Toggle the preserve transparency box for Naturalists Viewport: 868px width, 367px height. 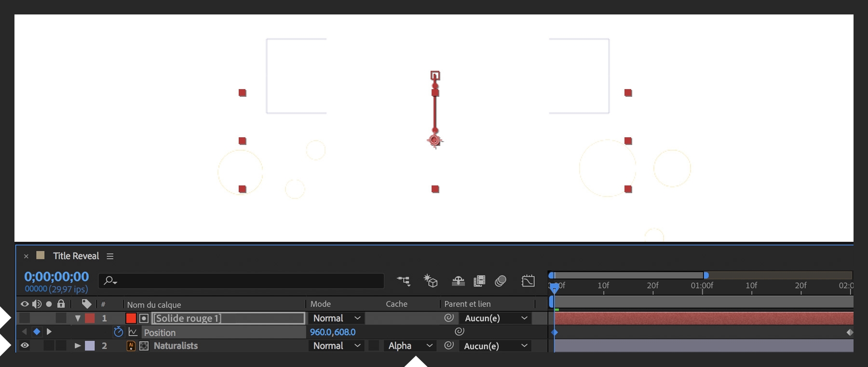pos(374,345)
